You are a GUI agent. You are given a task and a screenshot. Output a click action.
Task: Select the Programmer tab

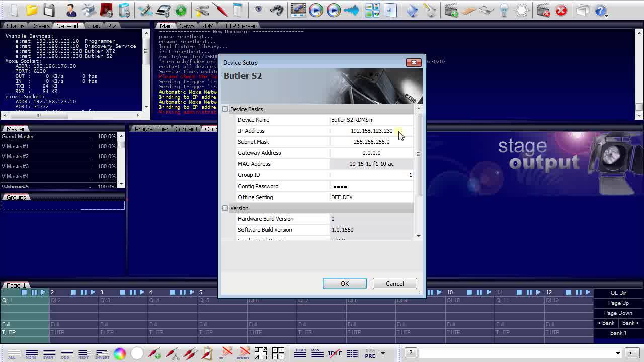coord(151,129)
